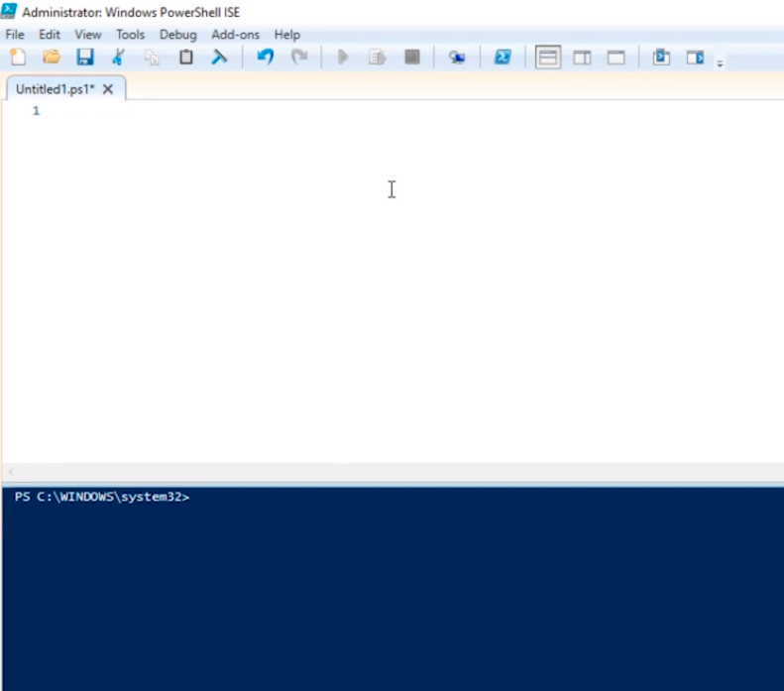The width and height of the screenshot is (784, 691).
Task: Open the File menu
Action: tap(15, 35)
